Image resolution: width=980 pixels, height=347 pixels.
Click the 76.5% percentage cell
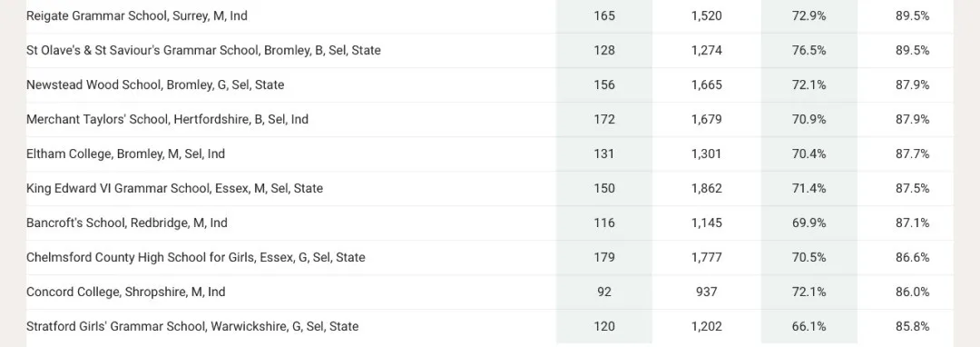coord(808,51)
